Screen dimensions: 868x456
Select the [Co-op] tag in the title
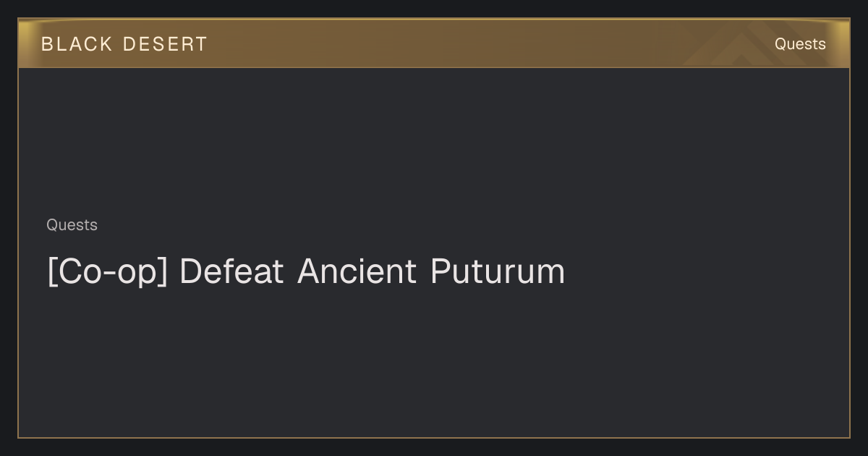tap(107, 272)
